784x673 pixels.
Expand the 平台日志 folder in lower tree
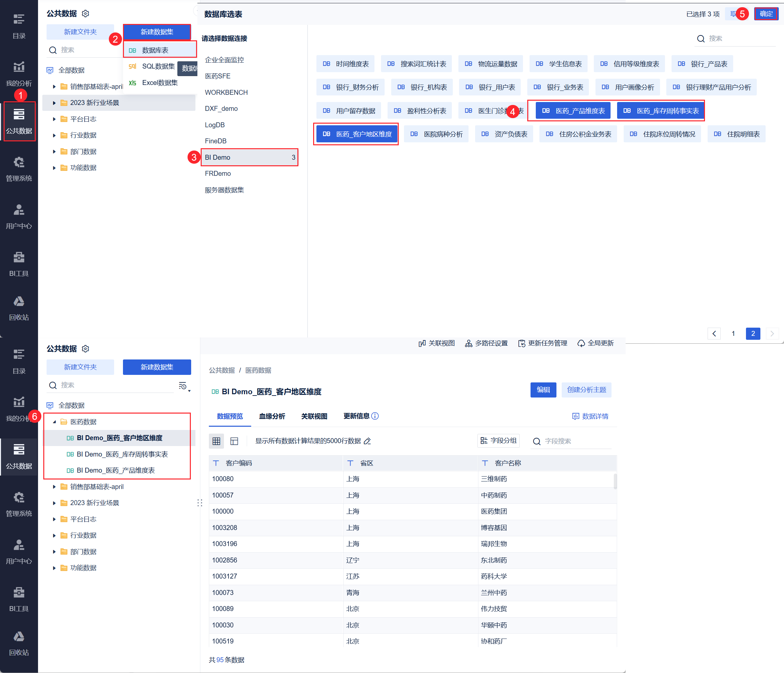54,519
